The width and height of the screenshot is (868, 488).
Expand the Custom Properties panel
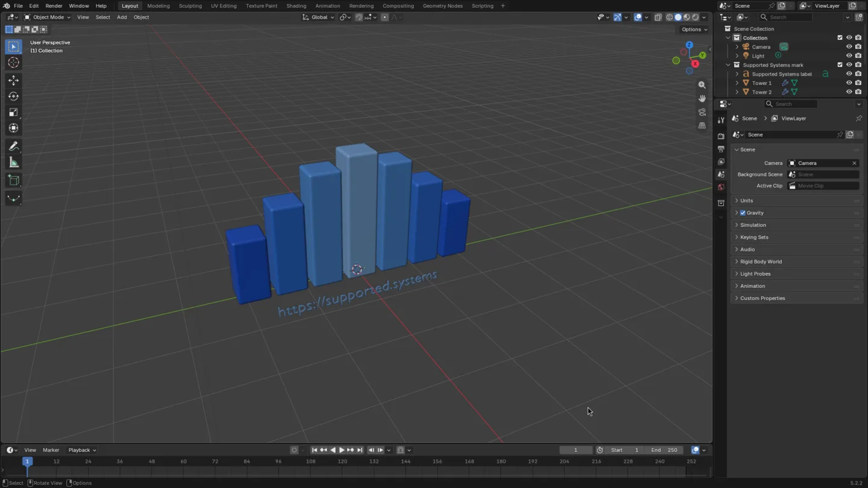click(x=796, y=298)
